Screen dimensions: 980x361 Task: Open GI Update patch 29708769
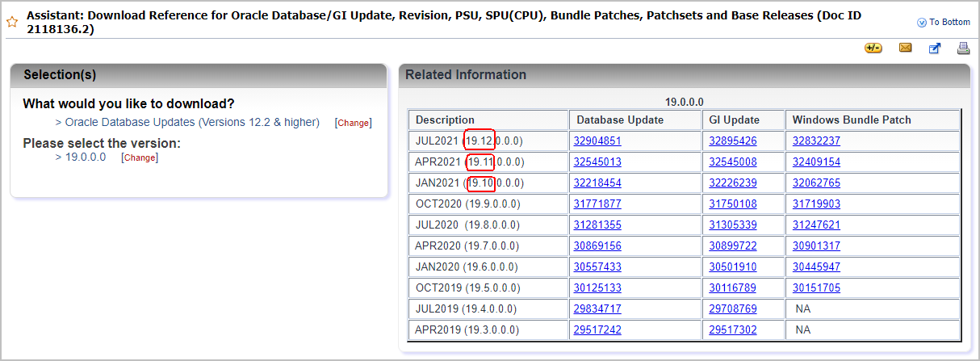733,309
